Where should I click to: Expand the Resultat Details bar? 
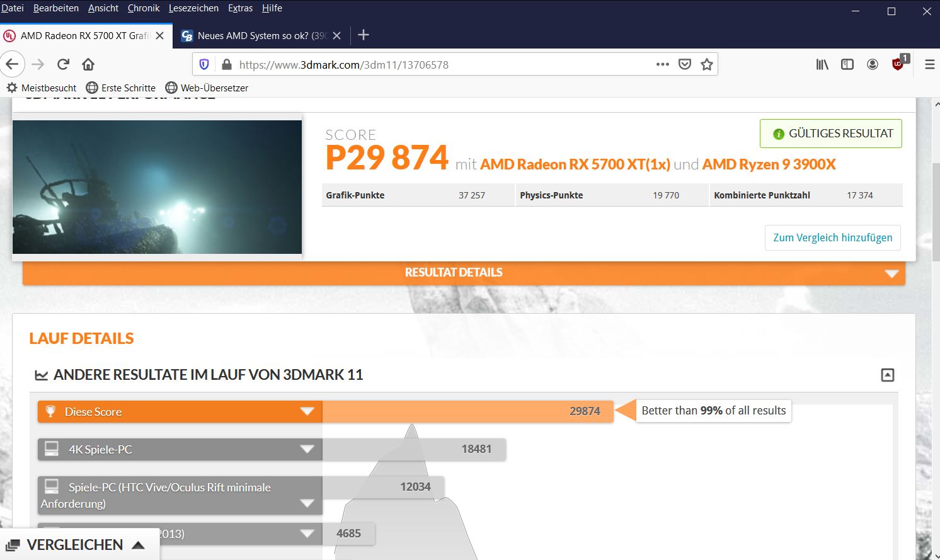pyautogui.click(x=464, y=273)
